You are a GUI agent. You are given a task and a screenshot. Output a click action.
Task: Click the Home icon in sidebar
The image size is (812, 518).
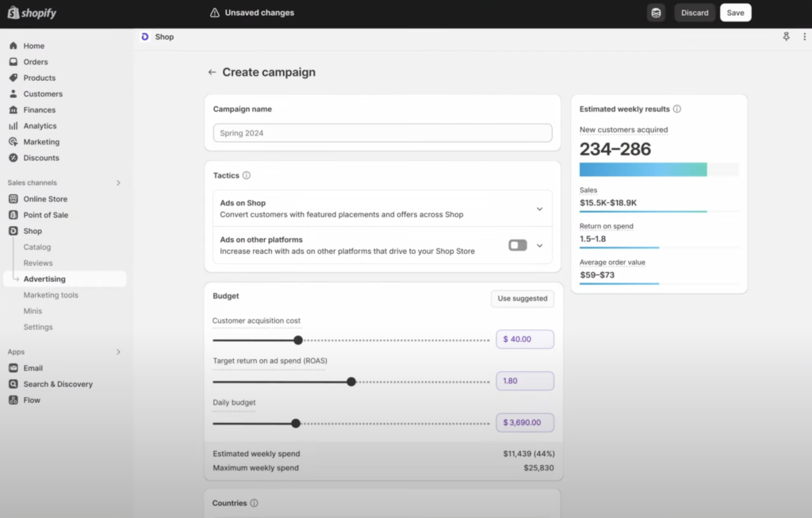[13, 45]
